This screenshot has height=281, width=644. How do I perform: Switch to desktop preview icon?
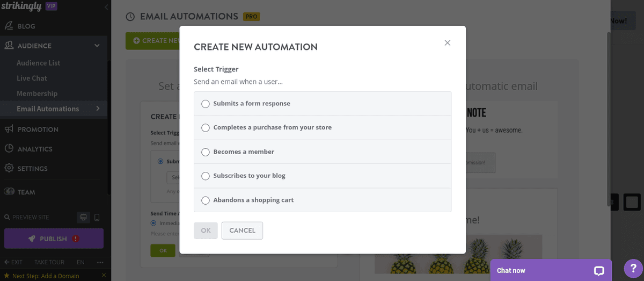pyautogui.click(x=83, y=217)
